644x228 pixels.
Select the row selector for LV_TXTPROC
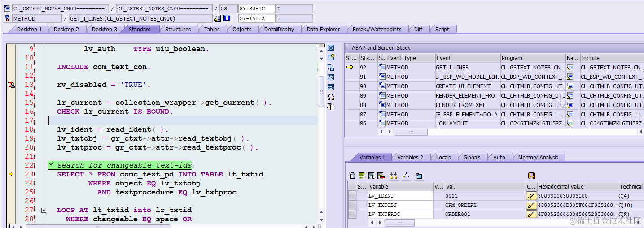tap(352, 214)
